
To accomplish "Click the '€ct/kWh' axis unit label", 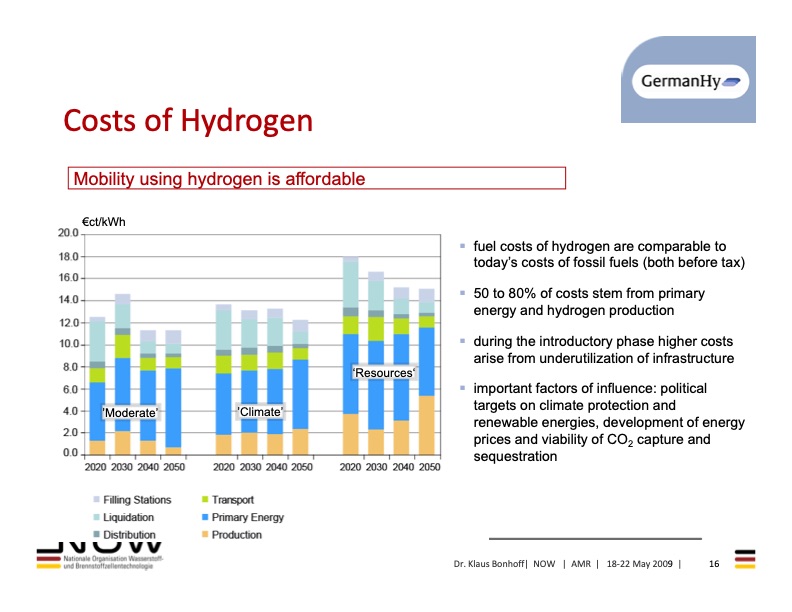I will tap(104, 222).
